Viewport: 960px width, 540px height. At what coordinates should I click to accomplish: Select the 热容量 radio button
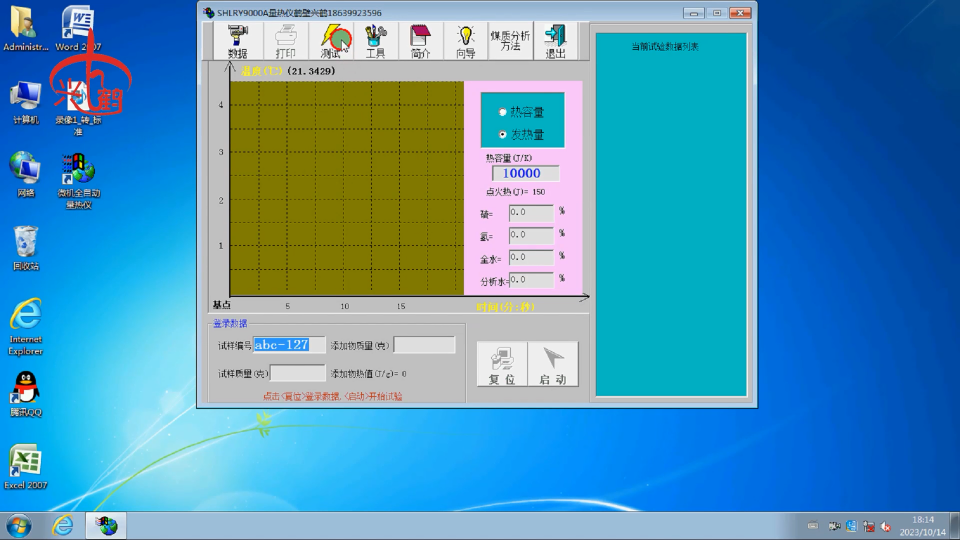[503, 112]
